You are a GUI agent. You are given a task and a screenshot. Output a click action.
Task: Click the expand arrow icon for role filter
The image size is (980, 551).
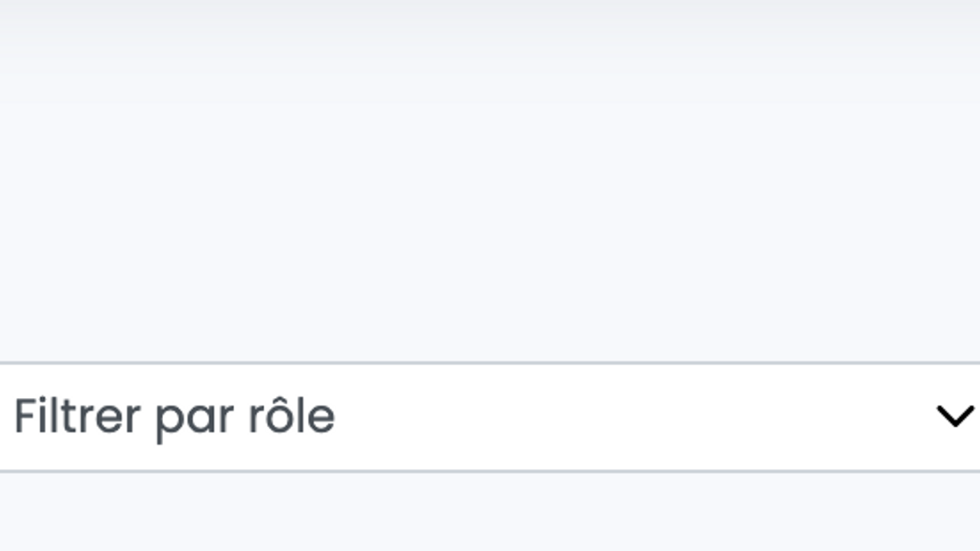pyautogui.click(x=955, y=416)
